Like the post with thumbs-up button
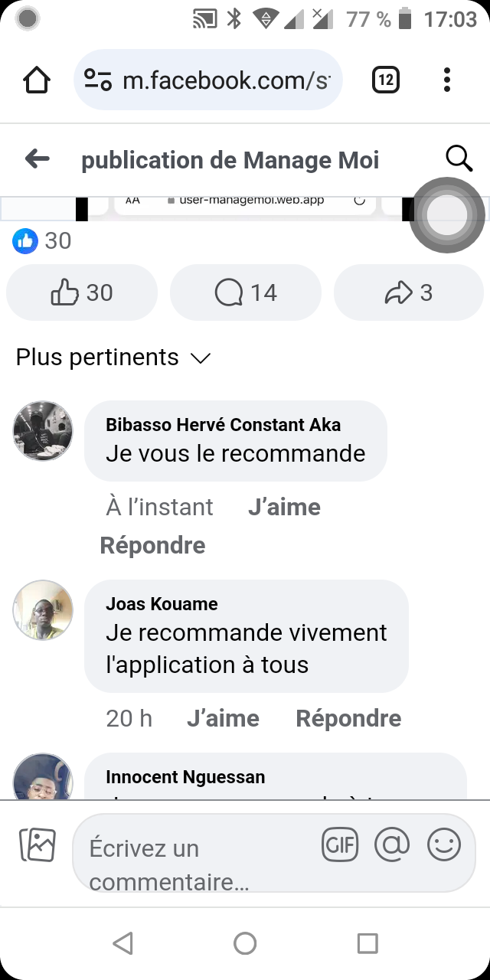Image resolution: width=490 pixels, height=980 pixels. (82, 292)
